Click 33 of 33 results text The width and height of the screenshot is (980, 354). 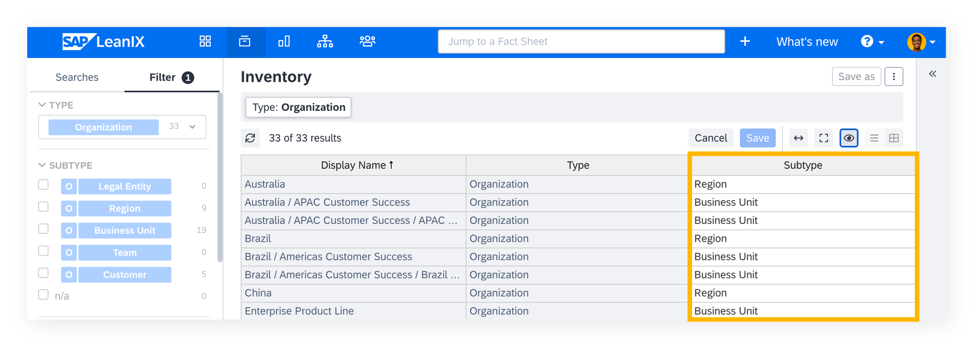(305, 138)
